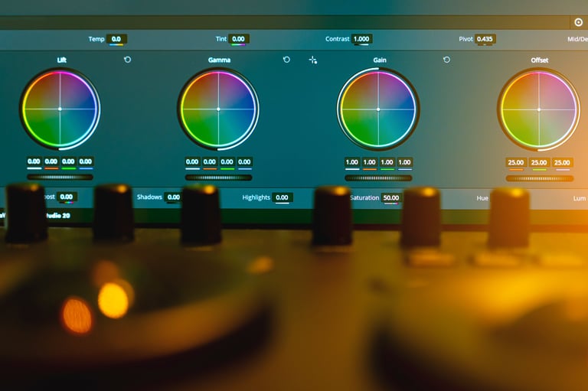Click the Offset red value 25.00
The height and width of the screenshot is (391, 588).
[515, 163]
